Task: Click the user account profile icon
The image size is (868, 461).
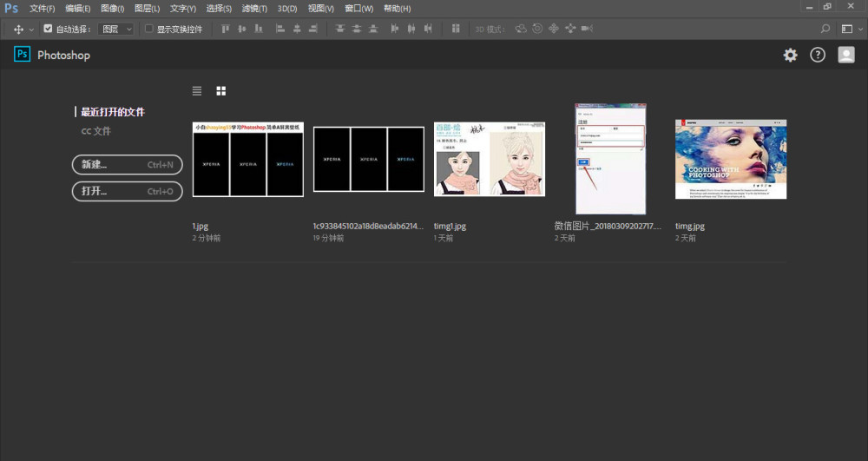Action: coord(845,55)
